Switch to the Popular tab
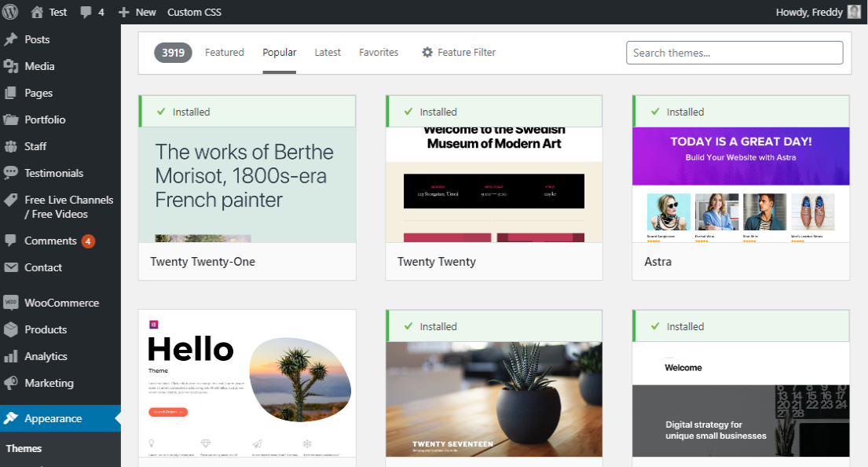Image resolution: width=868 pixels, height=467 pixels. [279, 52]
